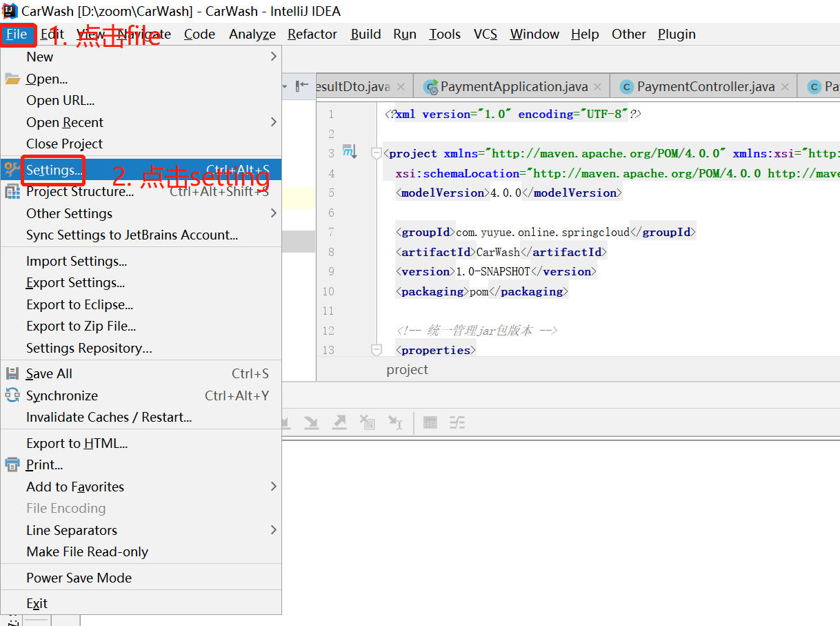Click the Step Out icon in debug toolbar

[x=339, y=422]
